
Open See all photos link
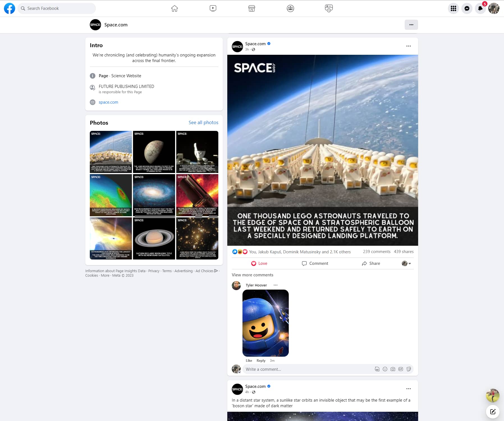tap(203, 122)
